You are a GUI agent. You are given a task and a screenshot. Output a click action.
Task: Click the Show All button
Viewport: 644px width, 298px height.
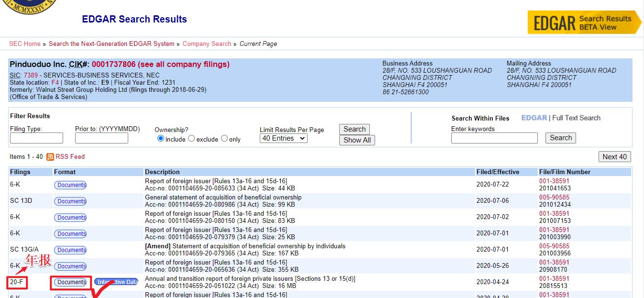[357, 140]
